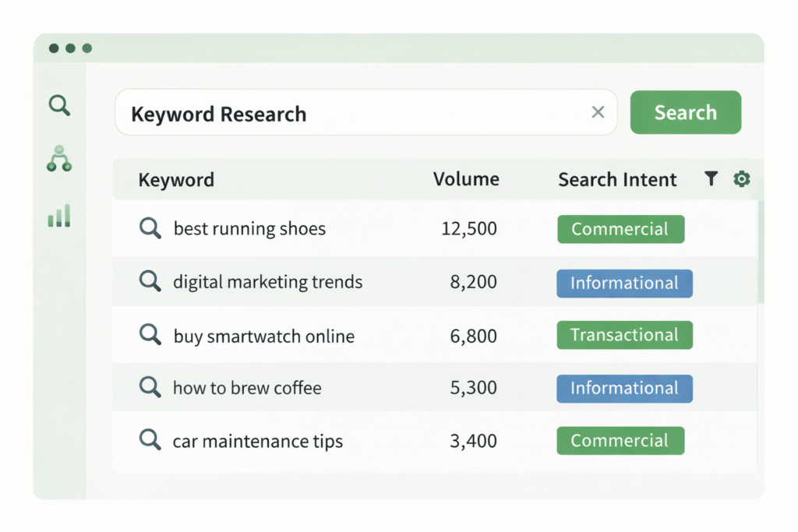Image resolution: width=798 pixels, height=532 pixels.
Task: Toggle the Transactional badge on buy smartwatch online
Action: (x=624, y=334)
